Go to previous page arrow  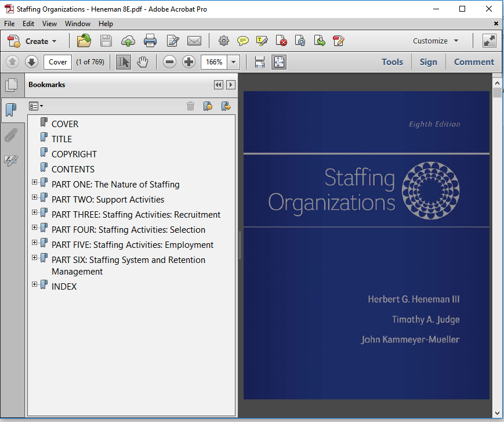(x=13, y=62)
